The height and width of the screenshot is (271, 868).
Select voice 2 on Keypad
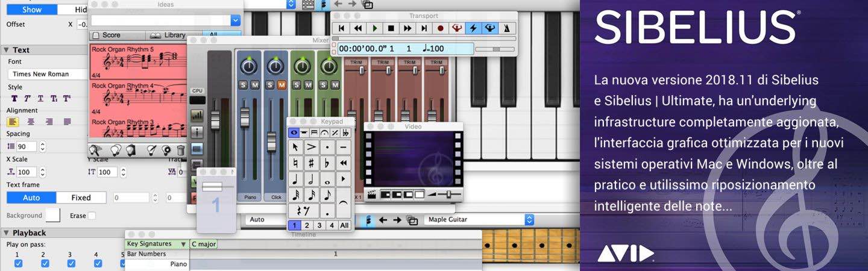click(x=307, y=225)
